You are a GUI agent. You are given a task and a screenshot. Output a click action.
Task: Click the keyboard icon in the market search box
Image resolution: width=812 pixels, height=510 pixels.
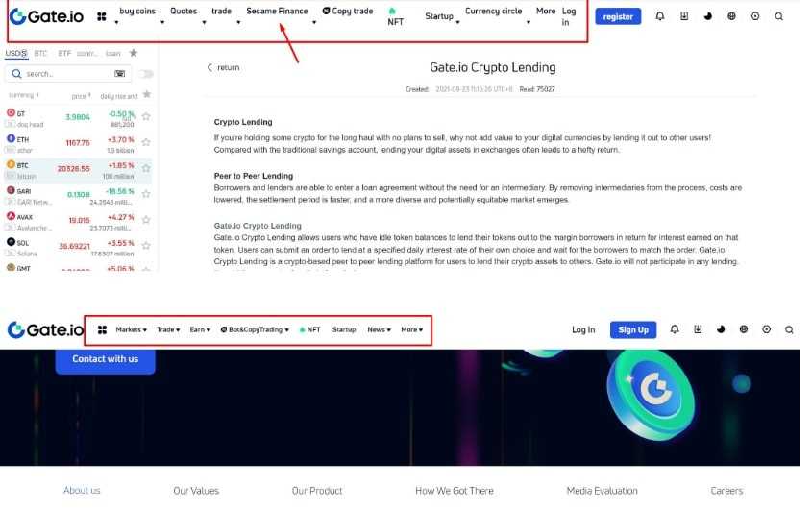119,73
